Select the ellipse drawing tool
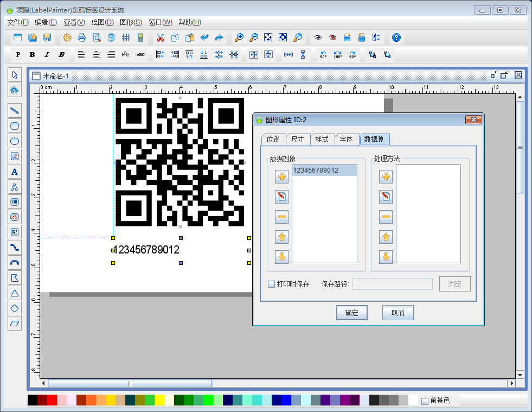Image resolution: width=532 pixels, height=412 pixels. tap(15, 141)
